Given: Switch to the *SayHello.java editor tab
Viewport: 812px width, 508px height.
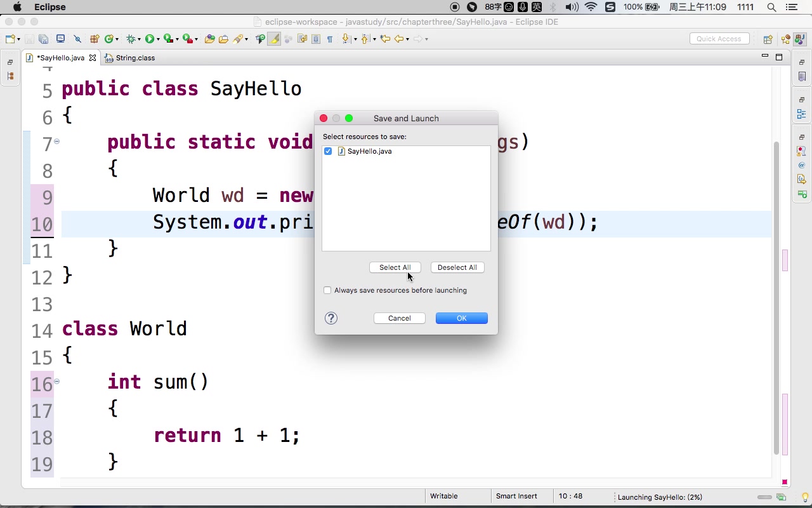Looking at the screenshot, I should [x=60, y=58].
